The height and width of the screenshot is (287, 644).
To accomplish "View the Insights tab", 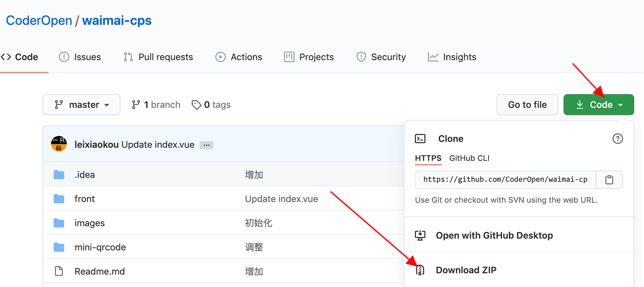I will 452,57.
